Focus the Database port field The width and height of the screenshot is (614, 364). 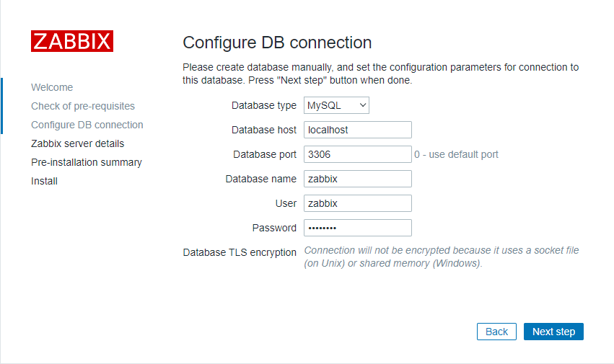pyautogui.click(x=357, y=154)
